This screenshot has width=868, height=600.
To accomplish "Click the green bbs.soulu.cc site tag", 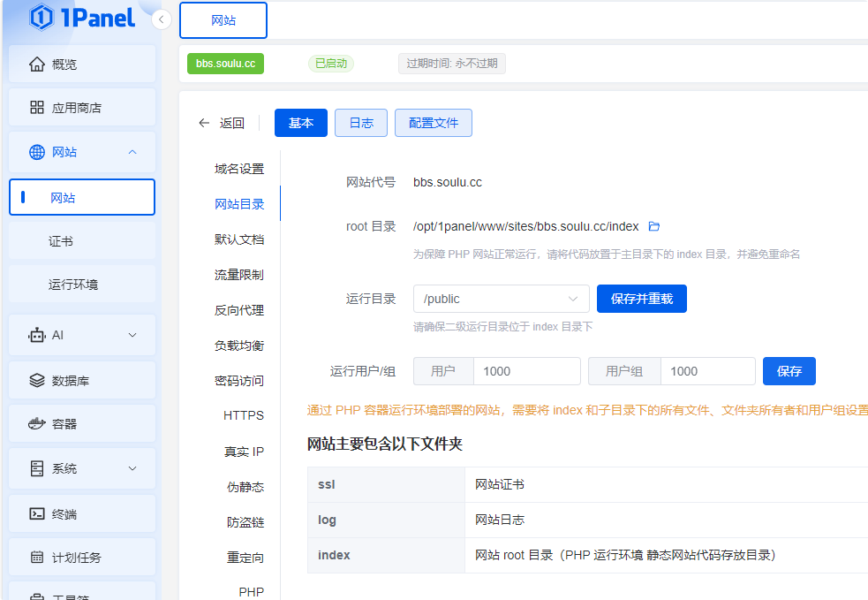I will click(x=225, y=64).
